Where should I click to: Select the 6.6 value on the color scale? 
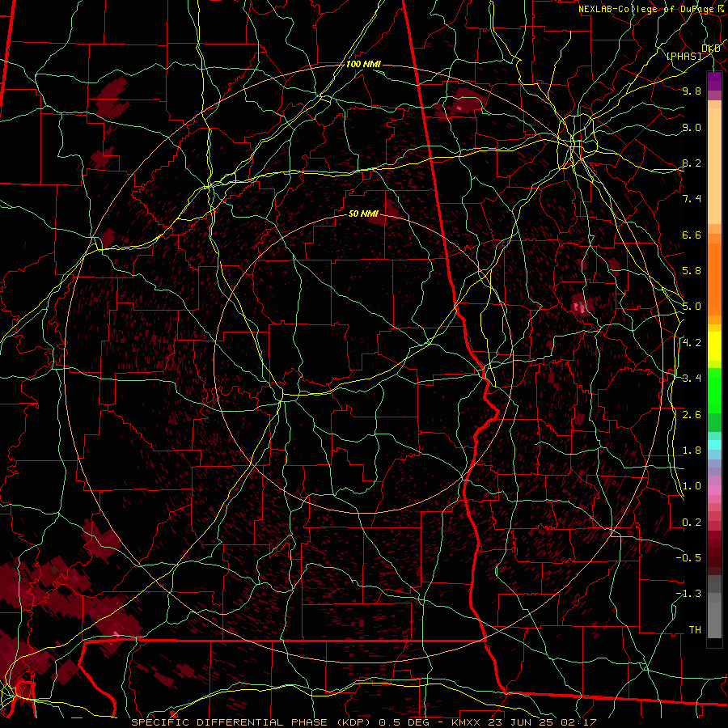[x=692, y=235]
